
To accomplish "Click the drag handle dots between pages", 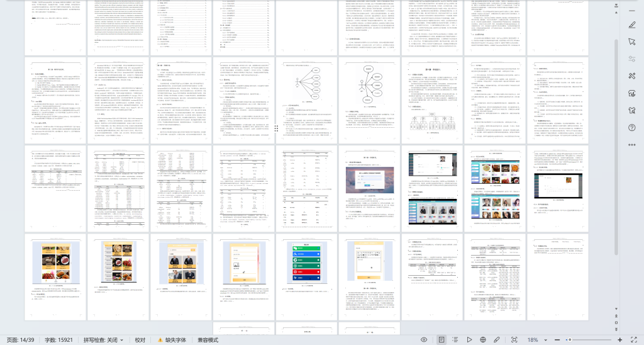I will [277, 128].
